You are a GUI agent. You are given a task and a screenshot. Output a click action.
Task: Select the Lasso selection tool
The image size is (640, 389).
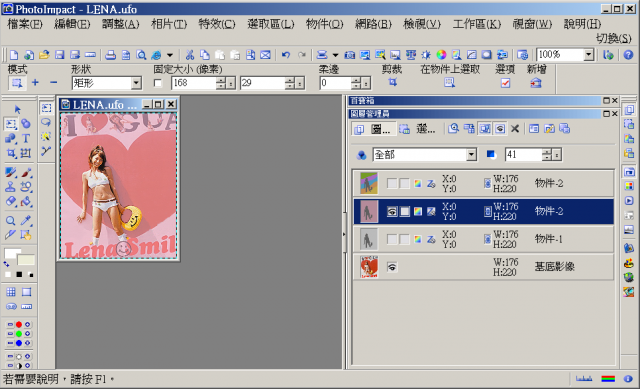point(46,122)
